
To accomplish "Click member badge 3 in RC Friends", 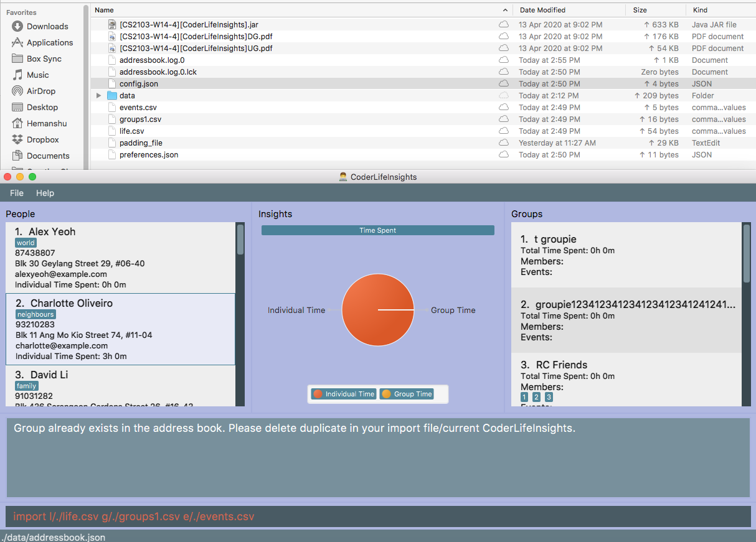I will pyautogui.click(x=549, y=397).
